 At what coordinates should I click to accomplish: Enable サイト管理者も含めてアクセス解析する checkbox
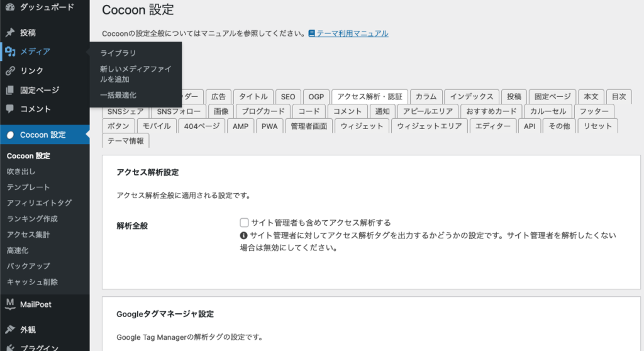[x=245, y=222]
